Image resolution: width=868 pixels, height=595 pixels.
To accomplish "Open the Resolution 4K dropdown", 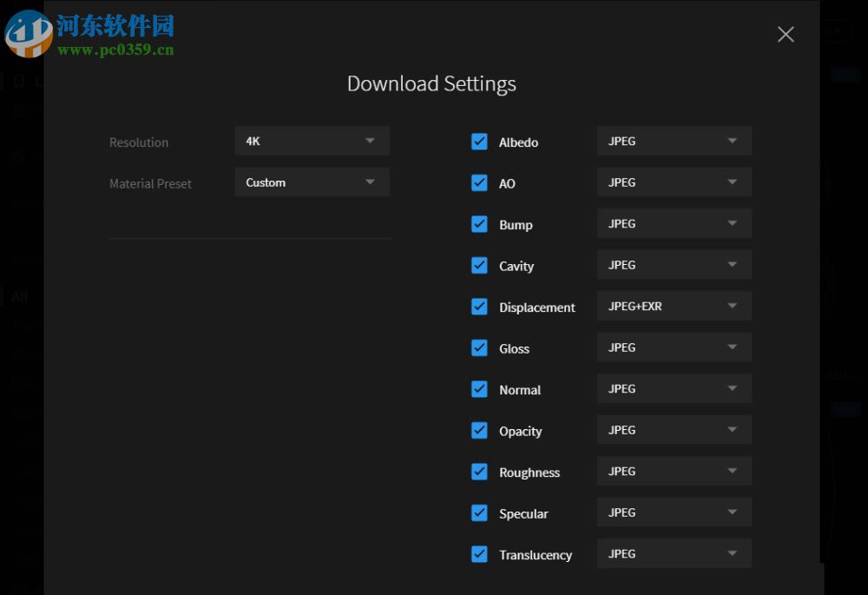I will (x=312, y=141).
